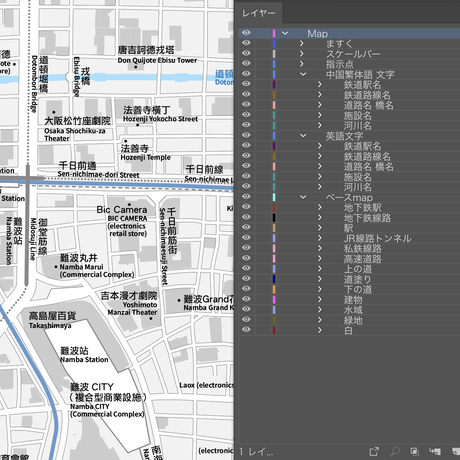Hide the スケールバー layer eye icon
The height and width of the screenshot is (460, 460).
click(x=246, y=53)
